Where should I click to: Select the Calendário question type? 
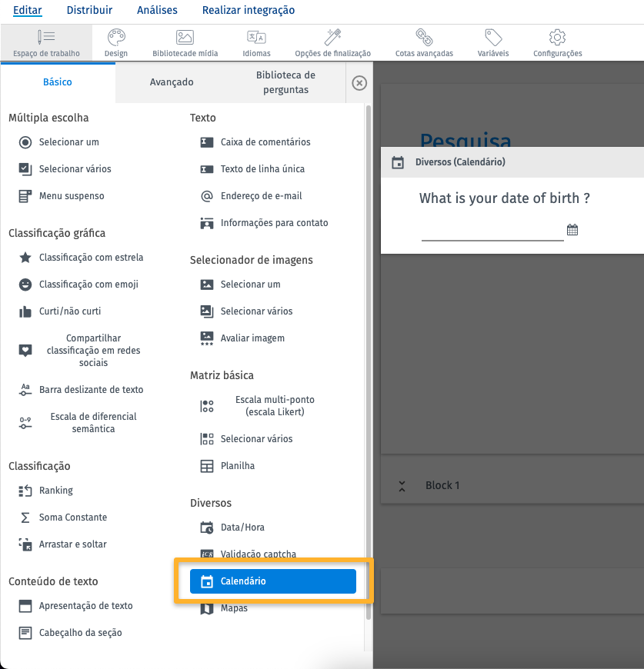coord(272,581)
